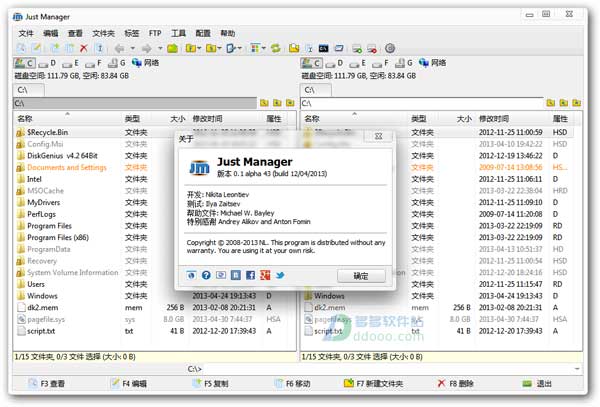This screenshot has width=600, height=407.
Task: Click the Google Plus icon in About dialog
Action: (265, 275)
